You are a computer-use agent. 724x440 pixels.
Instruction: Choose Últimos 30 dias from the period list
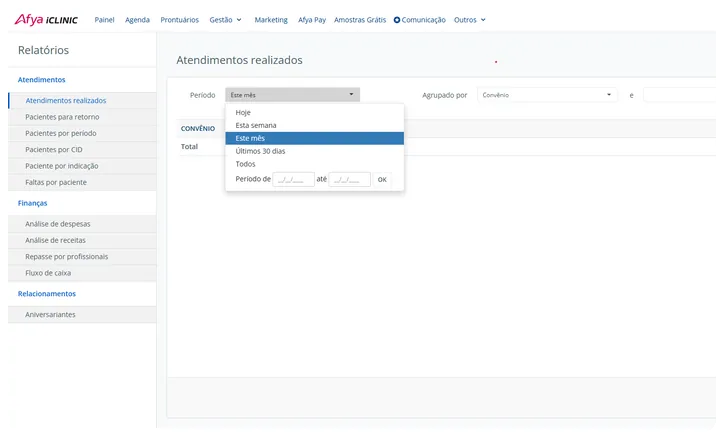coord(314,151)
